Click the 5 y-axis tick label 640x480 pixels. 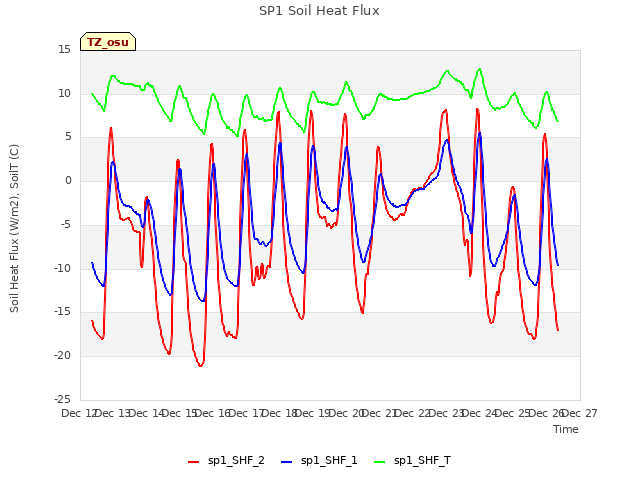tap(68, 137)
